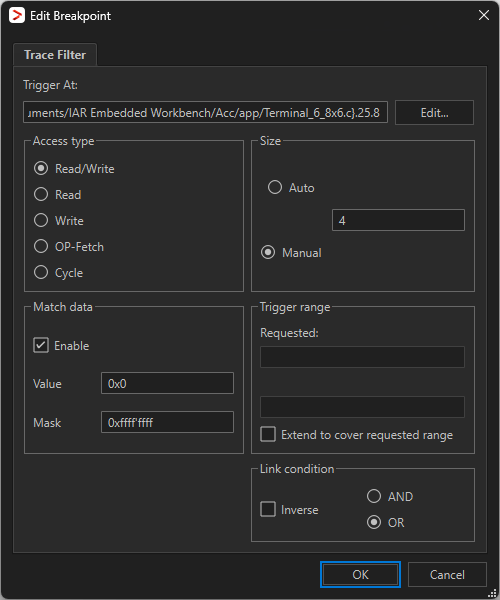Click the Trigger At path field
The width and height of the screenshot is (500, 600).
click(x=205, y=112)
